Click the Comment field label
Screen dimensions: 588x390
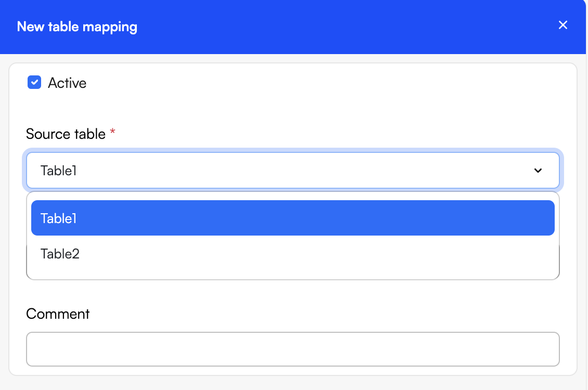pyautogui.click(x=58, y=314)
